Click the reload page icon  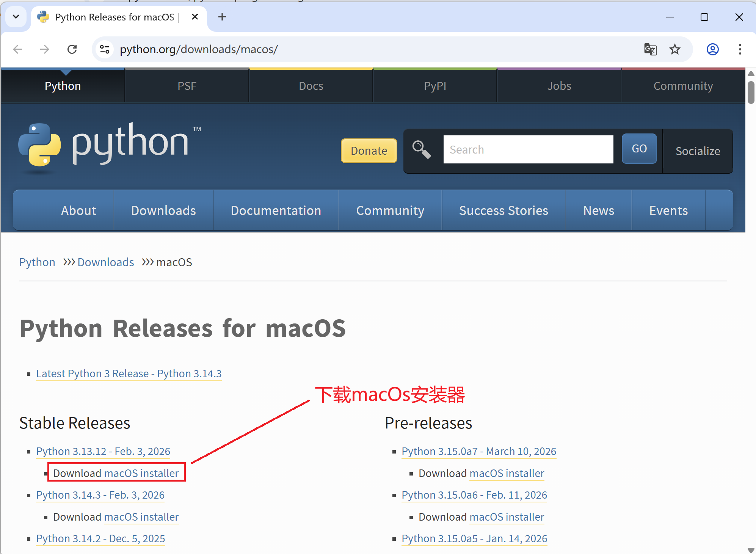[x=72, y=49]
